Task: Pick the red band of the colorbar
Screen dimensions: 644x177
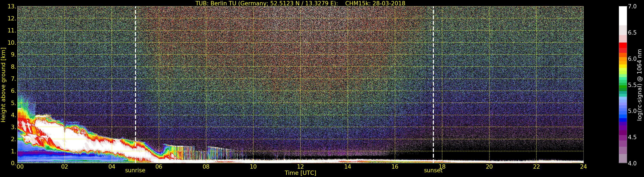Action: (623, 47)
